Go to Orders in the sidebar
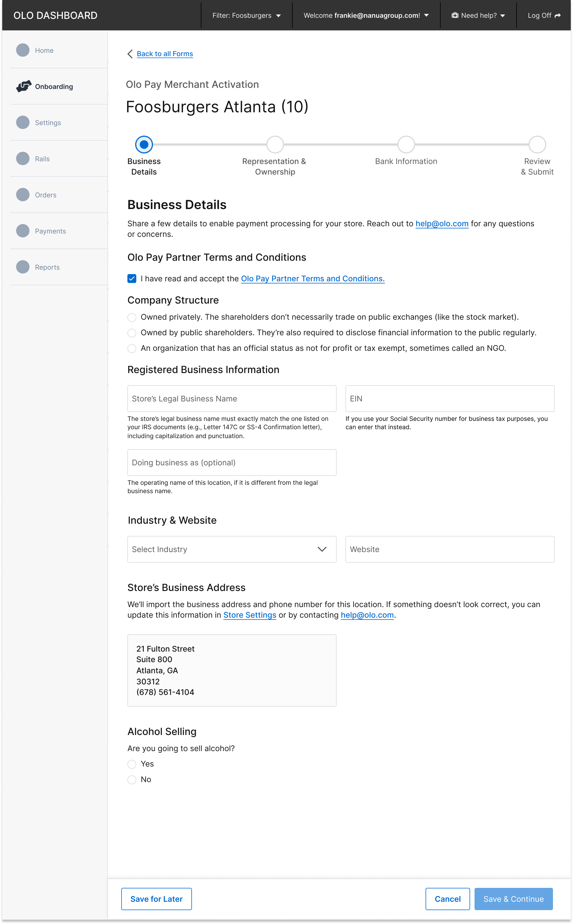The width and height of the screenshot is (573, 924). [45, 195]
